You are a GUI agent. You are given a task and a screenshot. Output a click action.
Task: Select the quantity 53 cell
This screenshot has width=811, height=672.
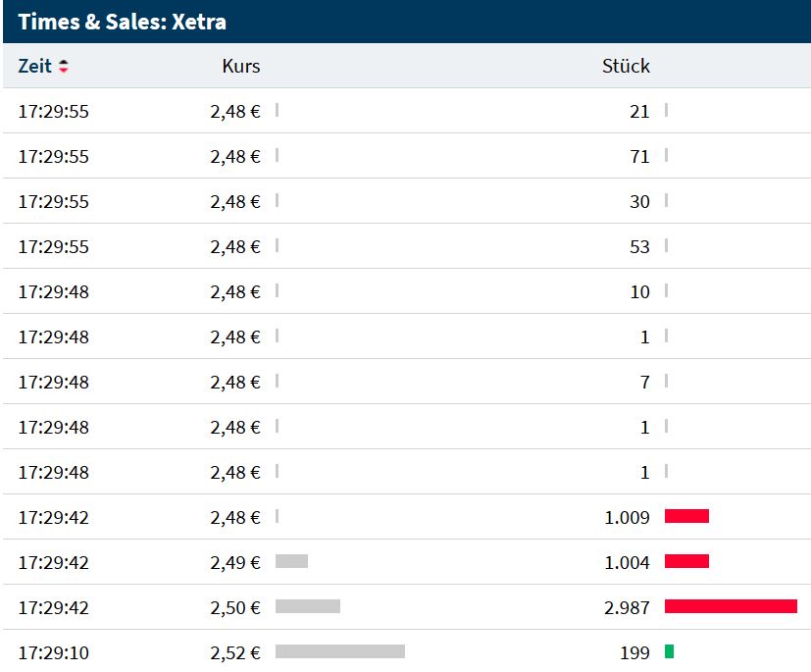pos(639,246)
